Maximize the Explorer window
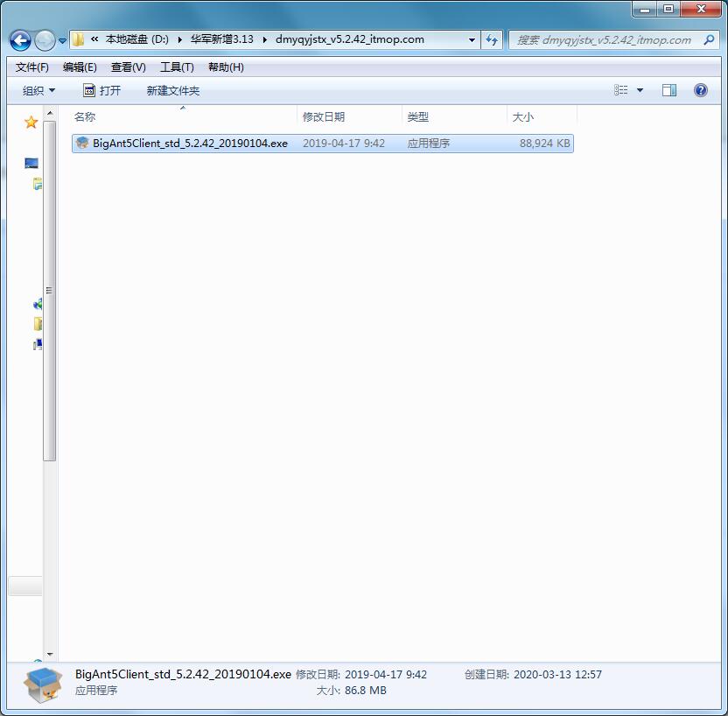 (668, 9)
